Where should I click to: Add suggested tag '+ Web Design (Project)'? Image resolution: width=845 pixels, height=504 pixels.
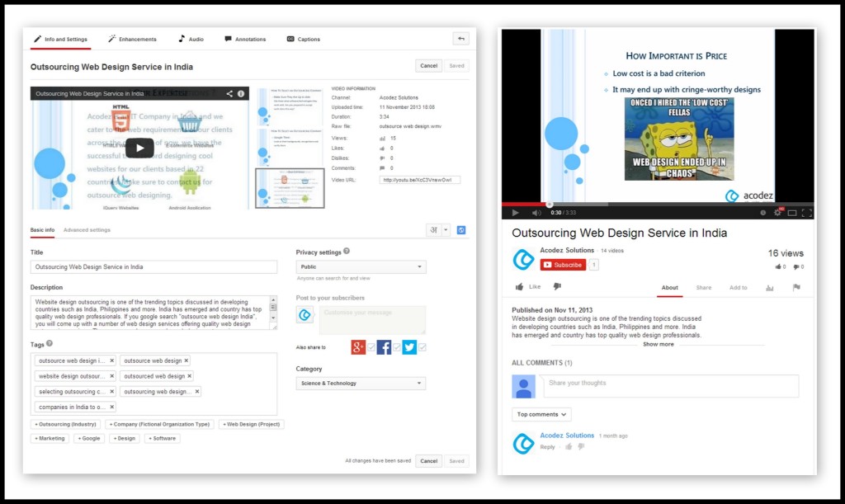(251, 424)
